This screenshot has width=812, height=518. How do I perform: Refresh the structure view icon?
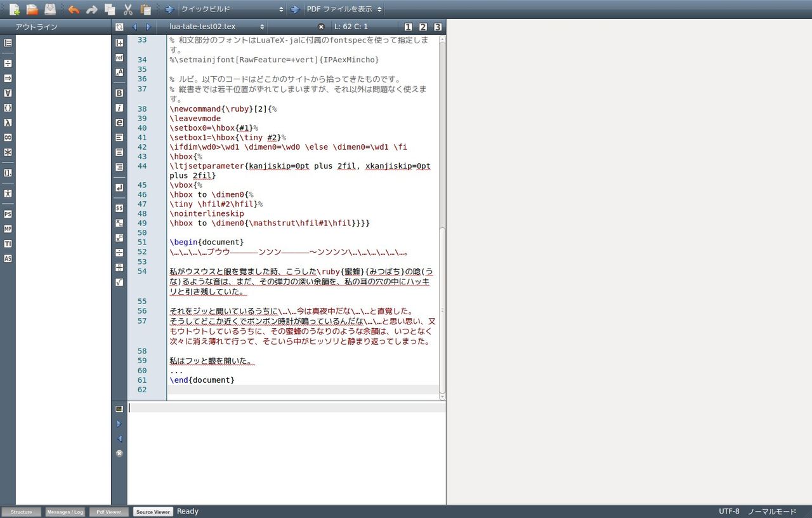click(119, 27)
